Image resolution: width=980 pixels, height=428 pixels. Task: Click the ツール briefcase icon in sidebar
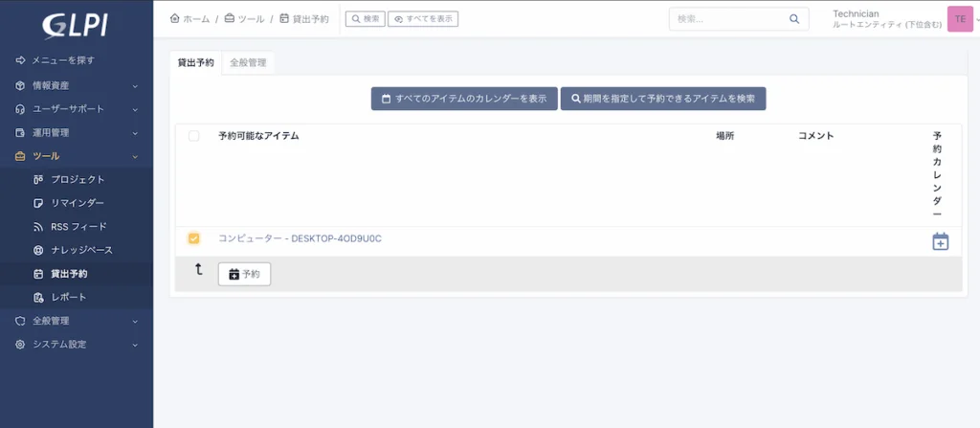tap(20, 156)
